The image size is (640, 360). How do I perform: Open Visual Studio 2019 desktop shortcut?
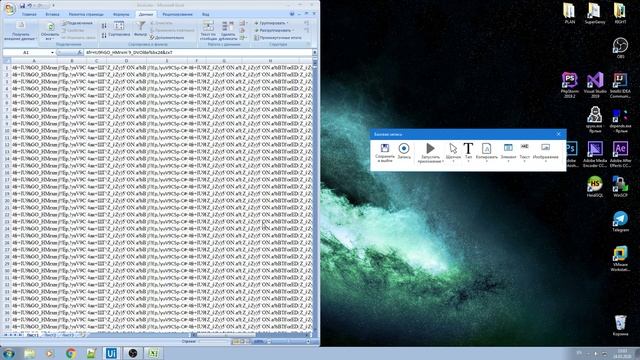(x=595, y=84)
